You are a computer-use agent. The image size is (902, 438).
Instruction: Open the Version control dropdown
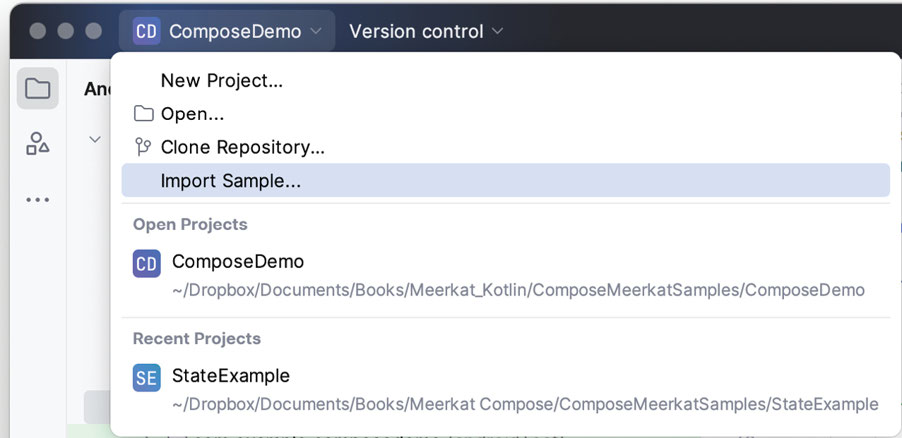426,31
